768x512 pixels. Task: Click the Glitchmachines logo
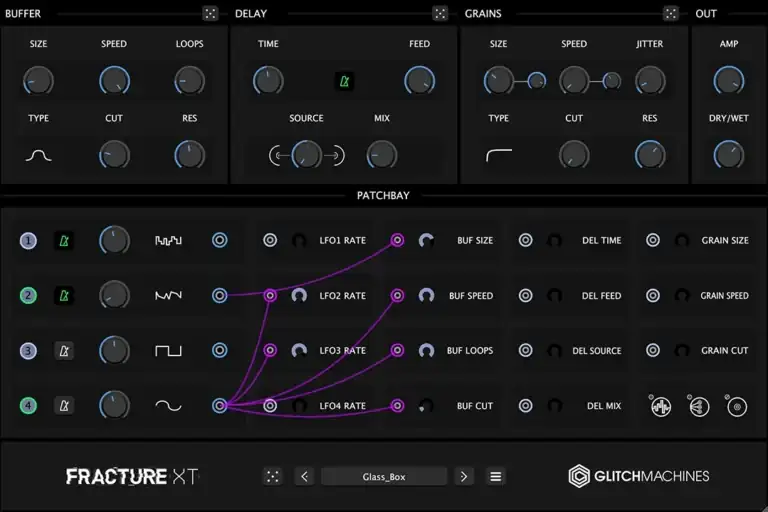(x=639, y=476)
